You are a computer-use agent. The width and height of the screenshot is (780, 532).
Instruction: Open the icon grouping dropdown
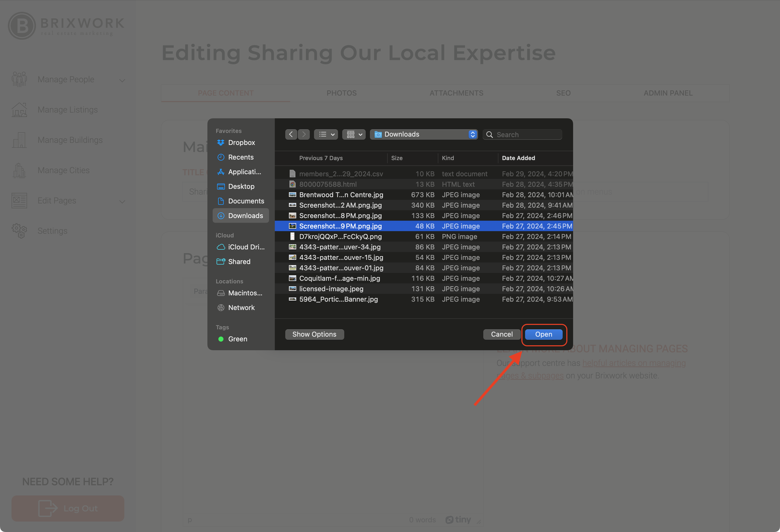354,134
